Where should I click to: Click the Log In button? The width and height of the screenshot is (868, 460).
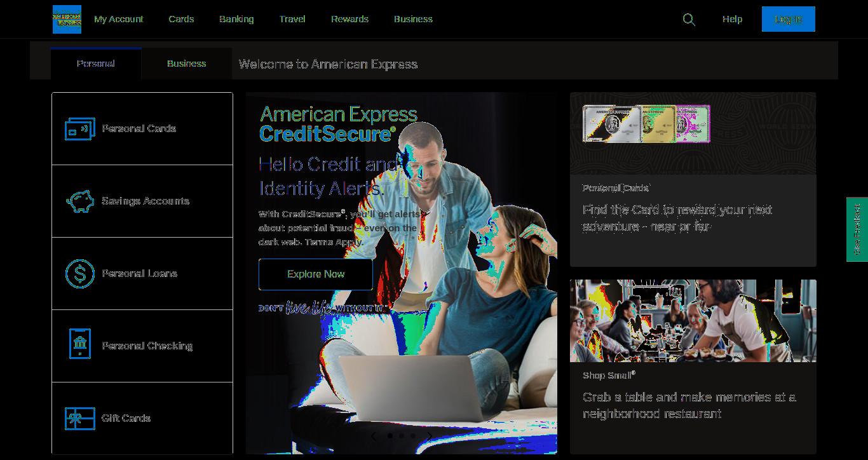[x=789, y=19]
